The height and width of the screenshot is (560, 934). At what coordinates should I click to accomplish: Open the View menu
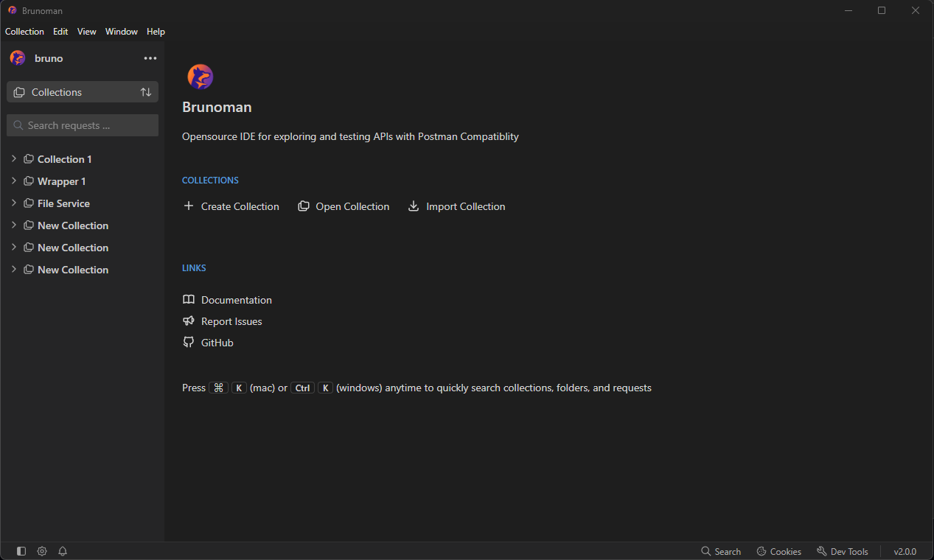pos(86,31)
